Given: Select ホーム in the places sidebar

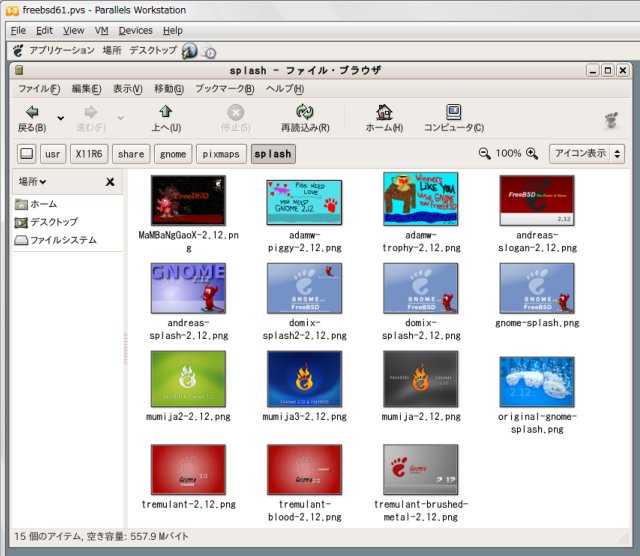Looking at the screenshot, I should 36,204.
